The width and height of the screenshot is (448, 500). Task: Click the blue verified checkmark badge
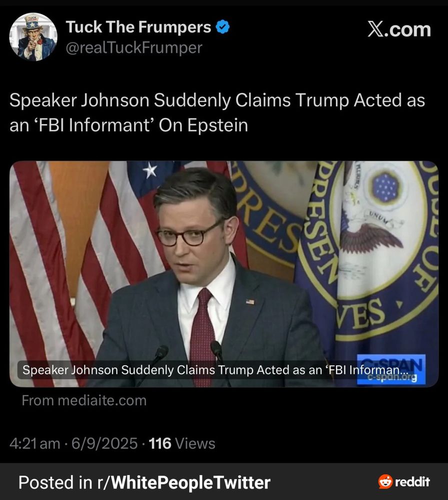(x=222, y=27)
